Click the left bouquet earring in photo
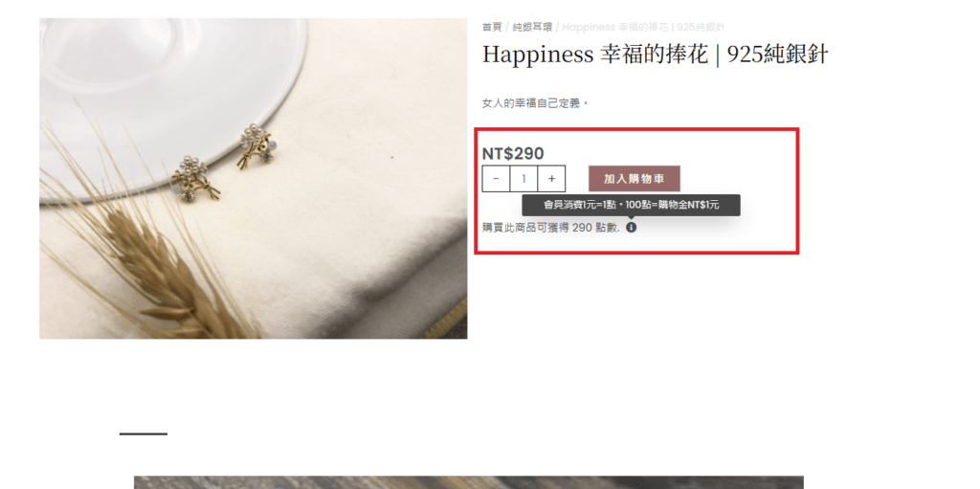Screen dimensions: 980x489 click(x=195, y=179)
